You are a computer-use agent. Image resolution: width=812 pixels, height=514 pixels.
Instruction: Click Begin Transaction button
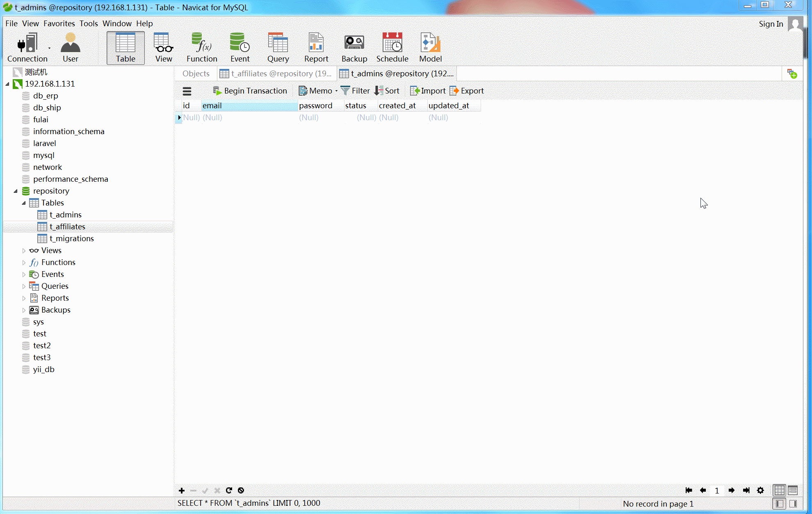(x=250, y=91)
